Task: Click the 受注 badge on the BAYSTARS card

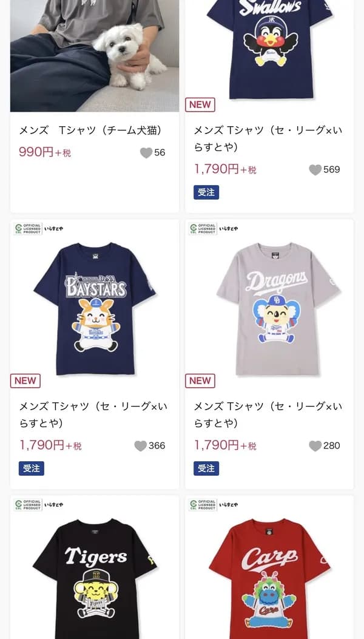Action: pos(32,468)
